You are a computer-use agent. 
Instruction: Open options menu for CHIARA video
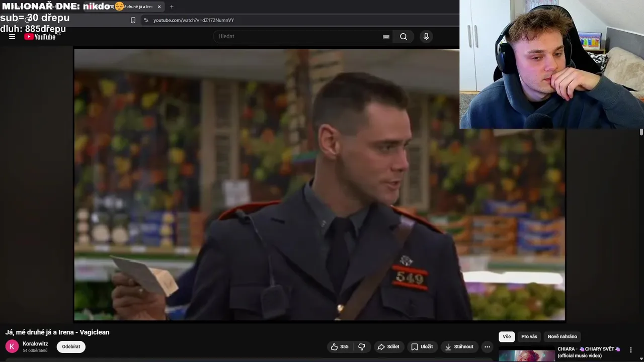pyautogui.click(x=631, y=350)
